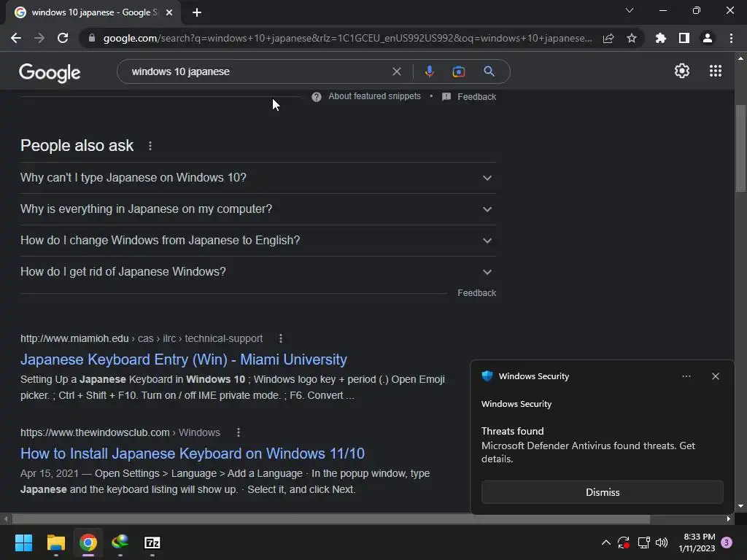Click the 'Threats found' notification text
This screenshot has height=560, width=747.
[512, 431]
